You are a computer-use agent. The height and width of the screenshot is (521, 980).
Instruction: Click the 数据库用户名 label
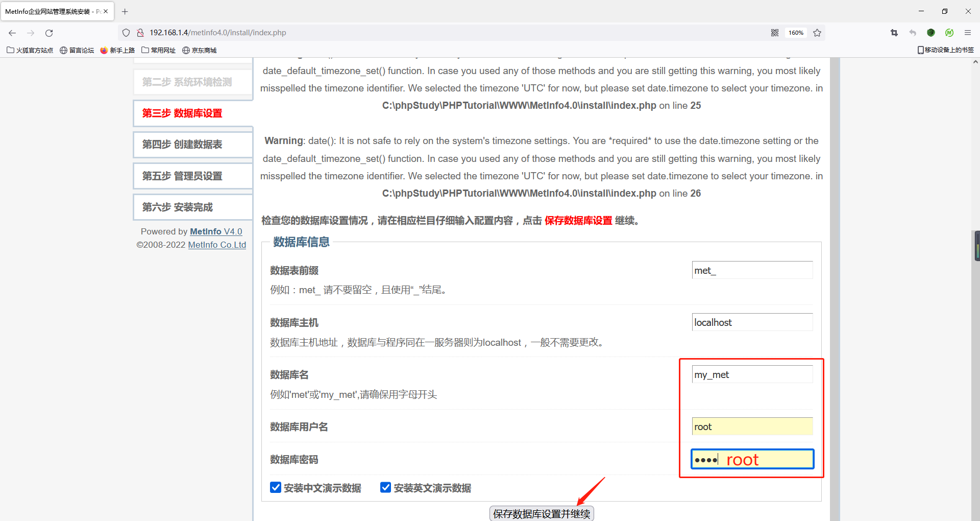pyautogui.click(x=299, y=427)
